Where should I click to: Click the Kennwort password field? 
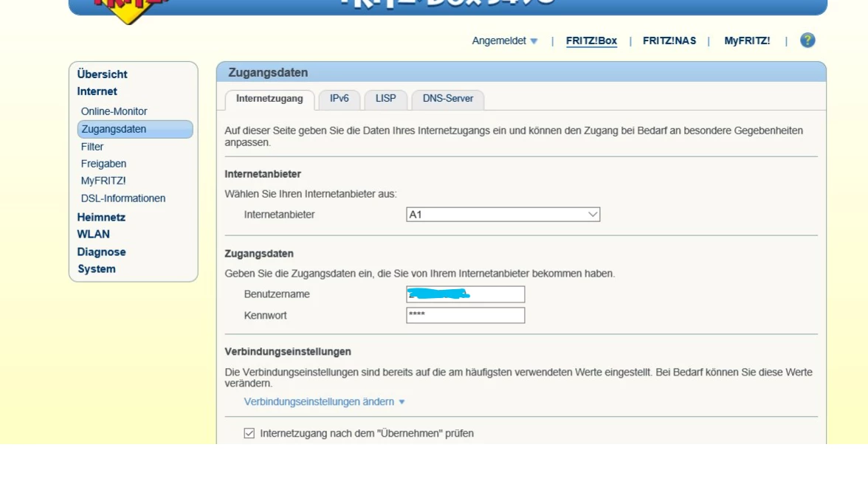coord(466,316)
